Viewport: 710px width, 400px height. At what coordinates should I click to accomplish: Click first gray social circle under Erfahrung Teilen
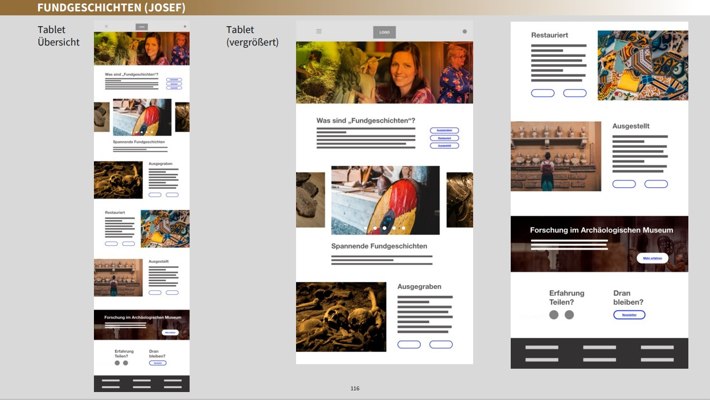pyautogui.click(x=554, y=315)
